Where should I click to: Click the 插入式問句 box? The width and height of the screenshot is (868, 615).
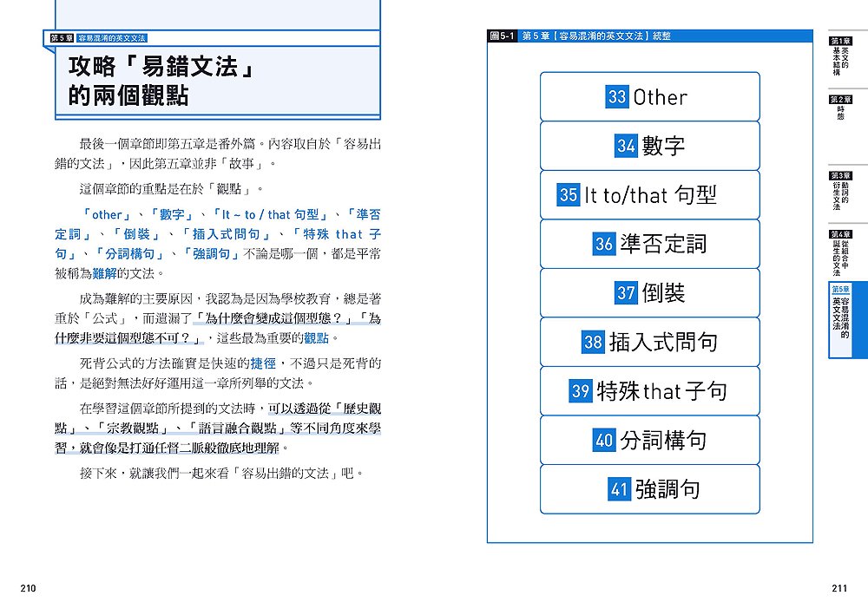pyautogui.click(x=649, y=342)
